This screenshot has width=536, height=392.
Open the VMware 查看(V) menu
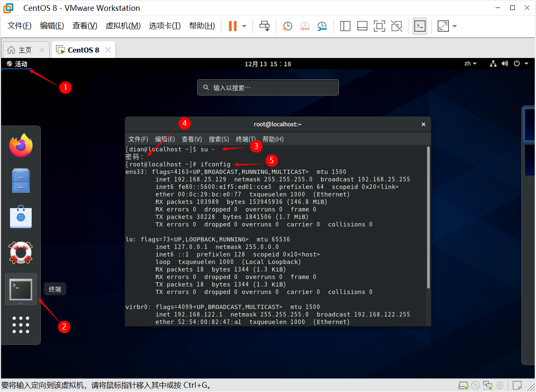[x=85, y=26]
